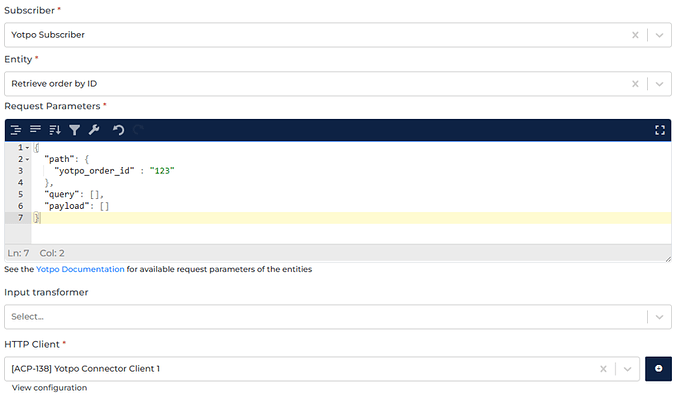
Task: Click the Yotpo Subscriber field text
Action: click(48, 35)
